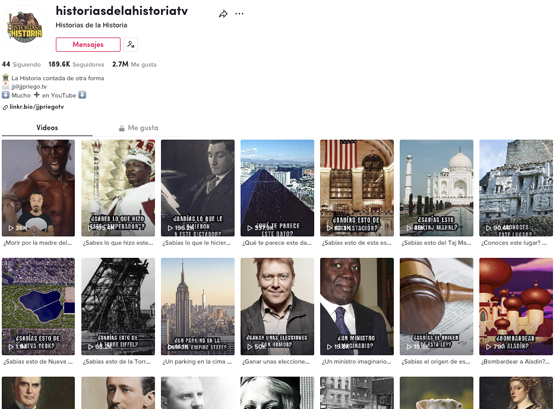Open the Taj Mahal video thumbnail

coord(436,188)
